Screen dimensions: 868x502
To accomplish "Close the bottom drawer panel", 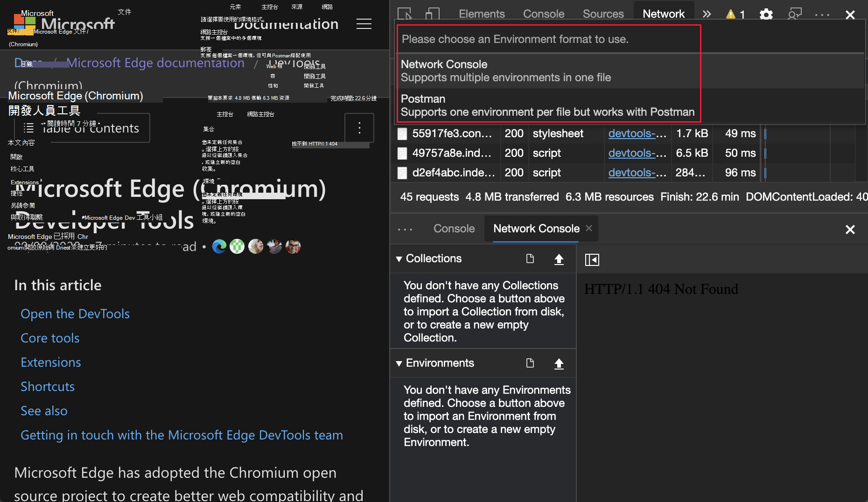I will point(850,230).
